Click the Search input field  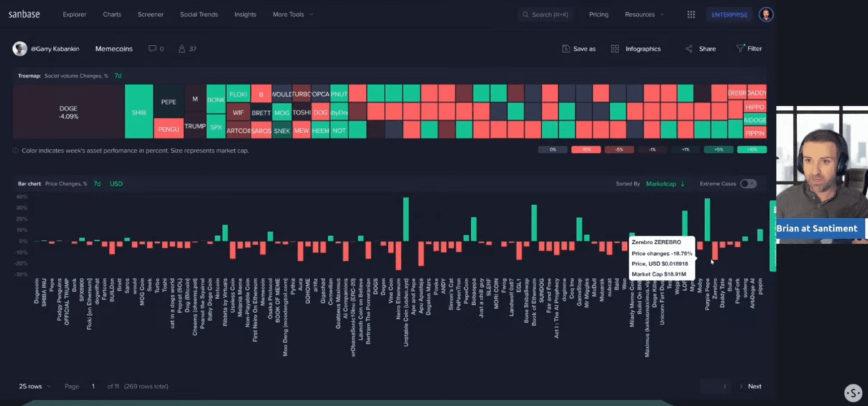coord(548,15)
